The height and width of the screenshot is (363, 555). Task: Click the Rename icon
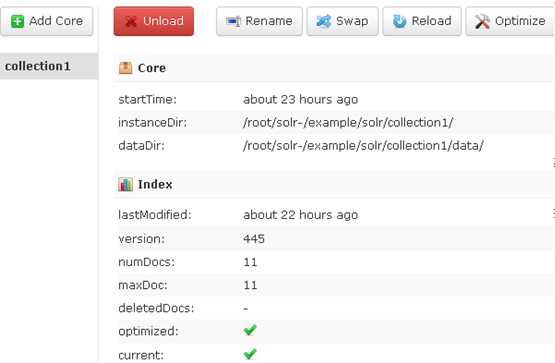(x=233, y=22)
